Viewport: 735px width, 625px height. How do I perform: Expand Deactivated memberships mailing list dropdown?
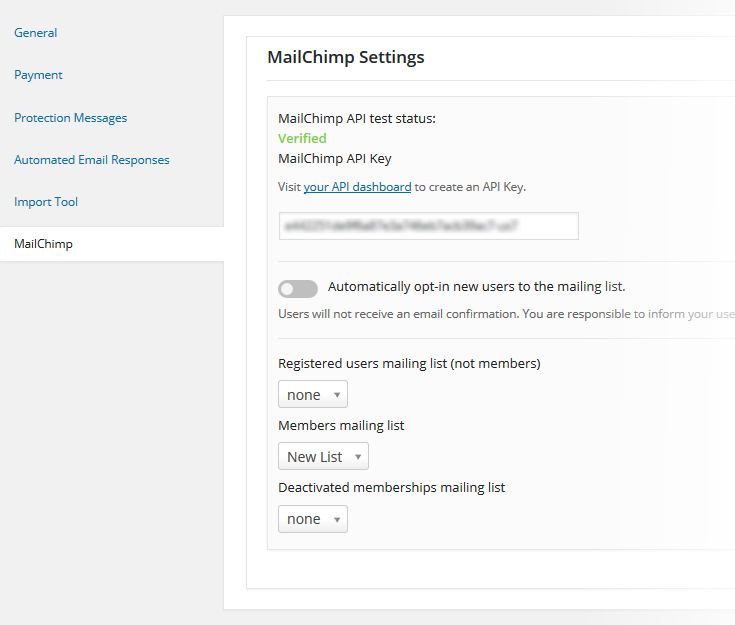[x=313, y=519]
